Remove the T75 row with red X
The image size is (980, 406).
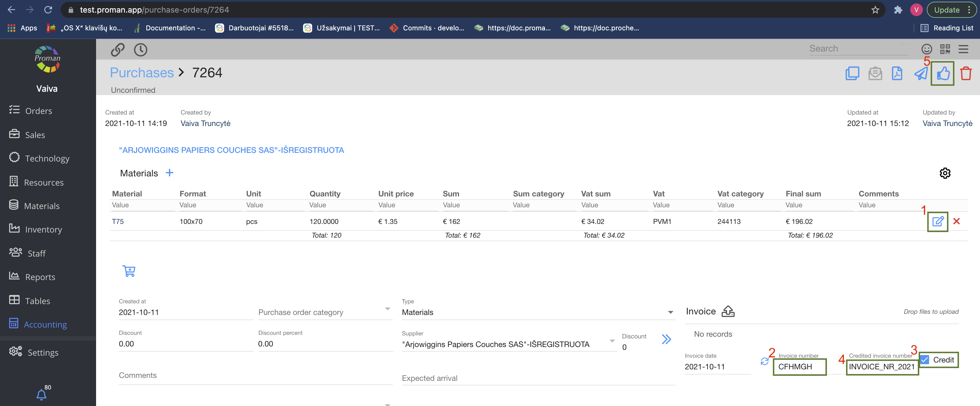coord(956,221)
